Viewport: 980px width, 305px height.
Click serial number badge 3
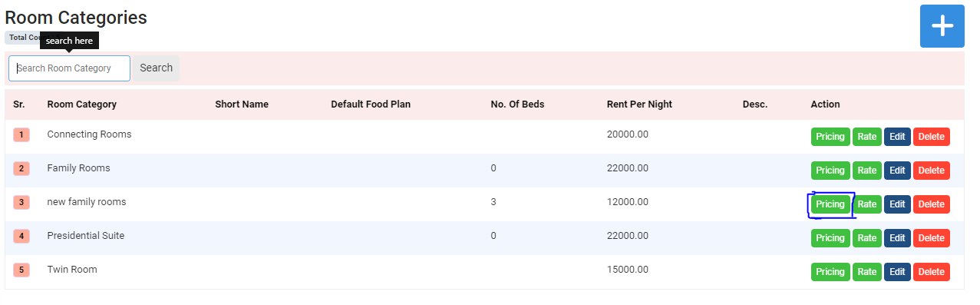tap(21, 203)
